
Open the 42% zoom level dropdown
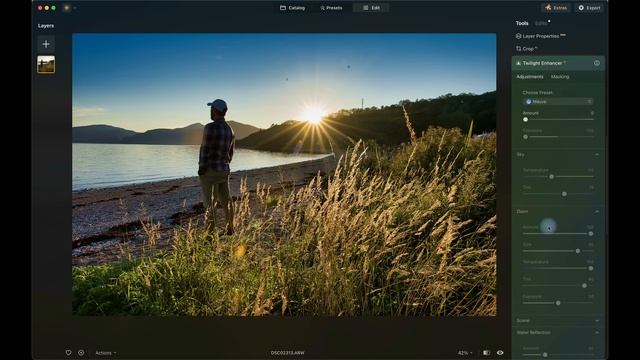pyautogui.click(x=465, y=353)
